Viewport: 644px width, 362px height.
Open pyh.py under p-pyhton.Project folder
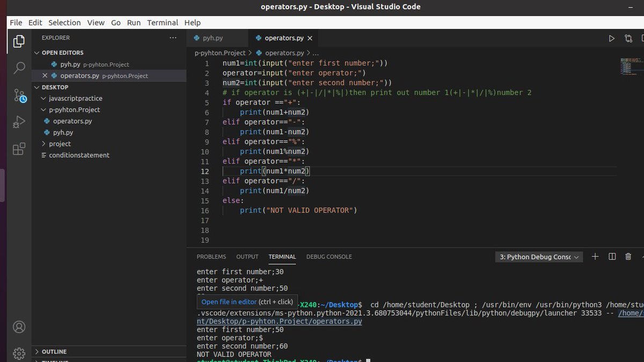click(109, 132)
